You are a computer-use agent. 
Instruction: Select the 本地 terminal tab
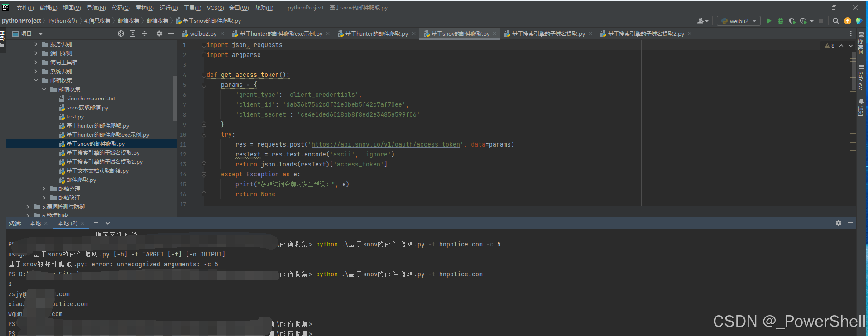35,223
